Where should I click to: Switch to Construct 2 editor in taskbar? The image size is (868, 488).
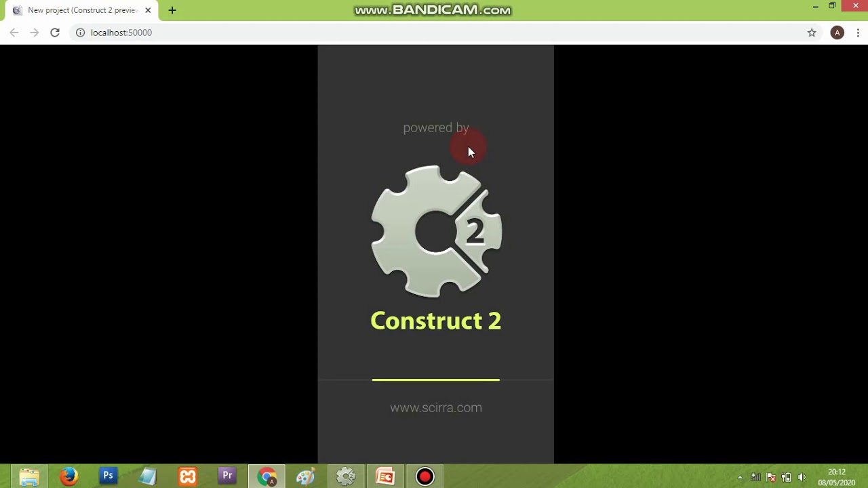[x=346, y=476]
